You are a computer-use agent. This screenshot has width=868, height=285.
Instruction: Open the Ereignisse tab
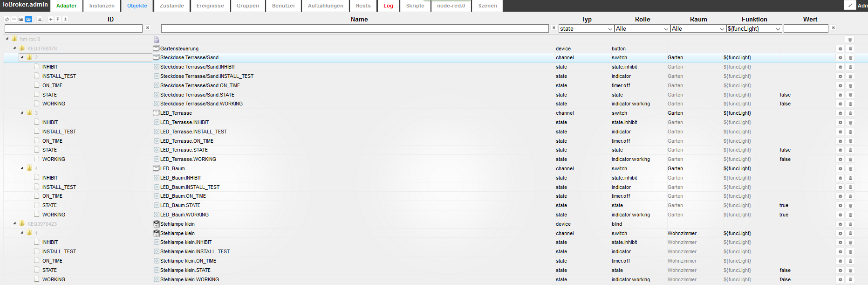pos(210,6)
